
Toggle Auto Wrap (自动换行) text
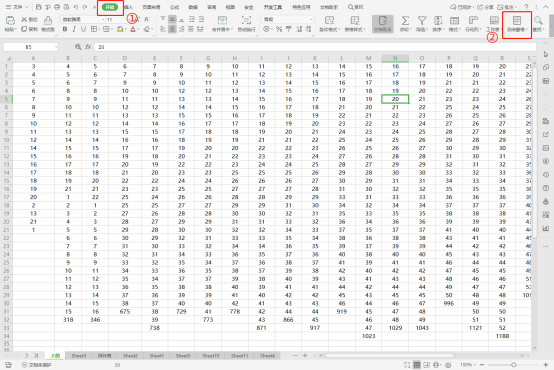click(246, 20)
